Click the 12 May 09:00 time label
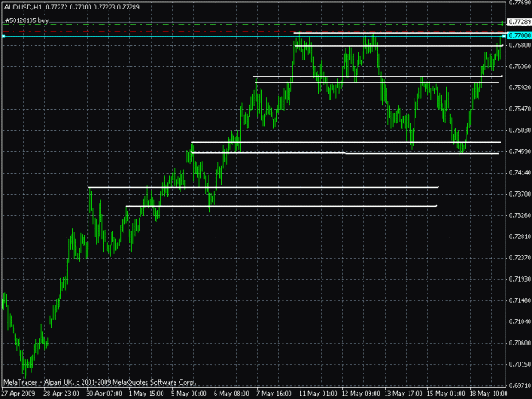Viewport: 532px width, 399px height. (x=361, y=394)
